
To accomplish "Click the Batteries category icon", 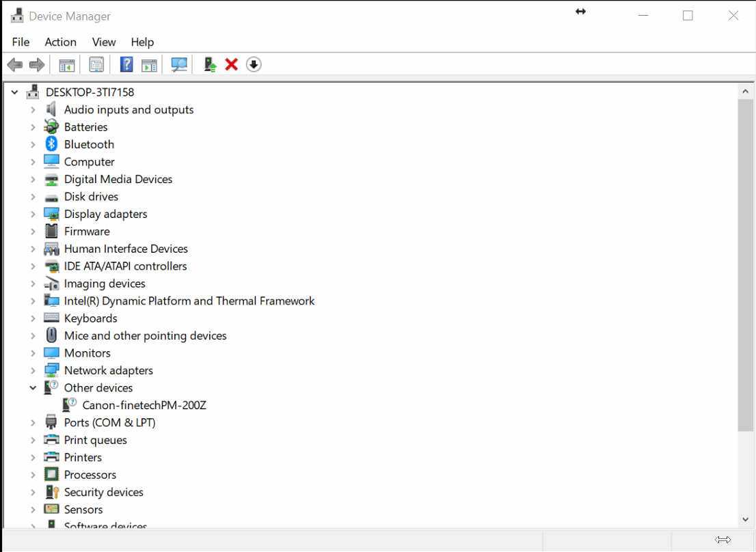I will tap(51, 126).
